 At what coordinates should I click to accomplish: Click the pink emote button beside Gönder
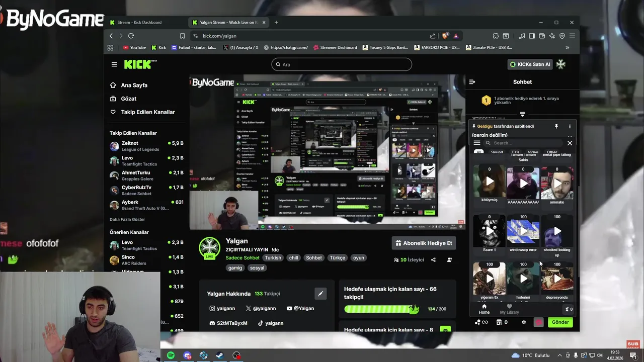[539, 322]
